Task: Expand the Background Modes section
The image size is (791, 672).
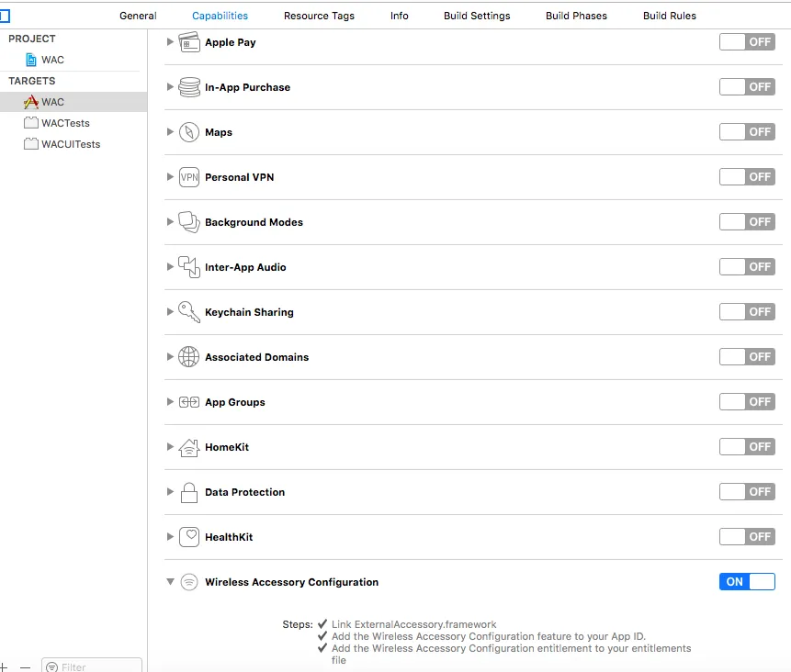Action: (170, 222)
